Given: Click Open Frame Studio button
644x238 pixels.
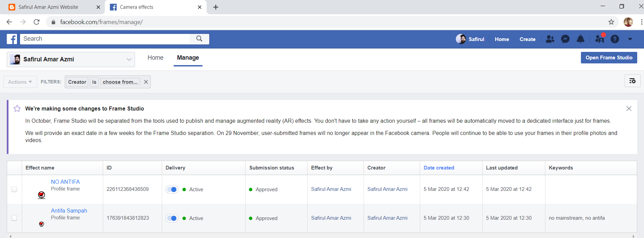Looking at the screenshot, I should pos(609,58).
